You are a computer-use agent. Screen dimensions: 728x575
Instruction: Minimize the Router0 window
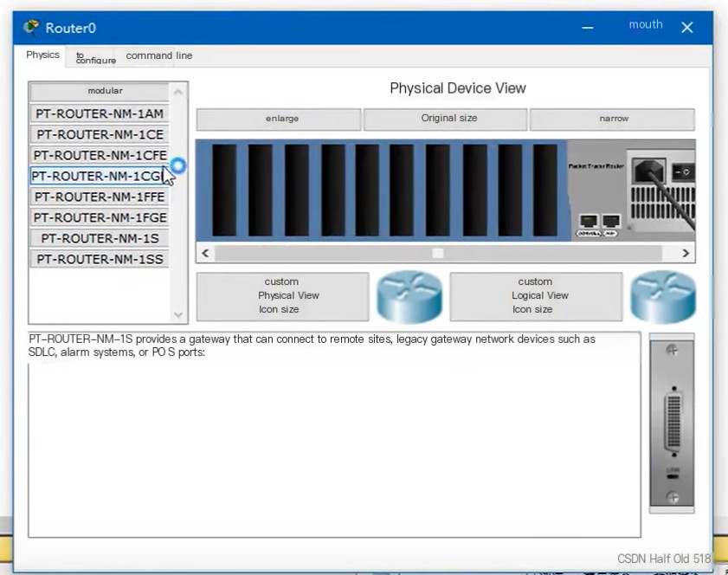tap(587, 28)
